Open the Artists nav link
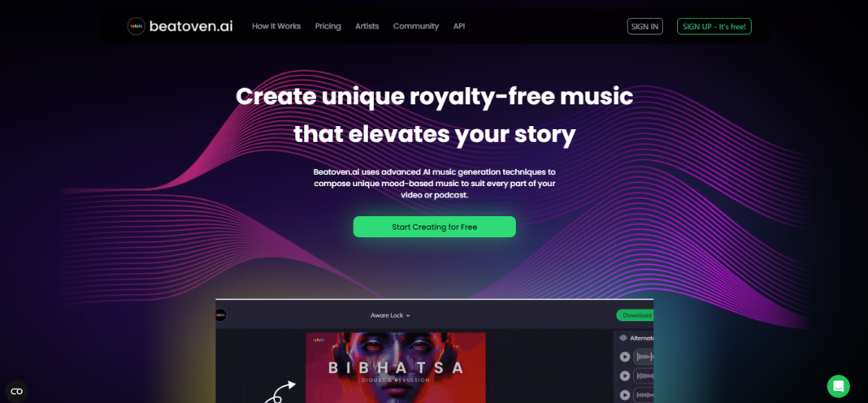Viewport: 868px width, 403px height. (x=367, y=26)
